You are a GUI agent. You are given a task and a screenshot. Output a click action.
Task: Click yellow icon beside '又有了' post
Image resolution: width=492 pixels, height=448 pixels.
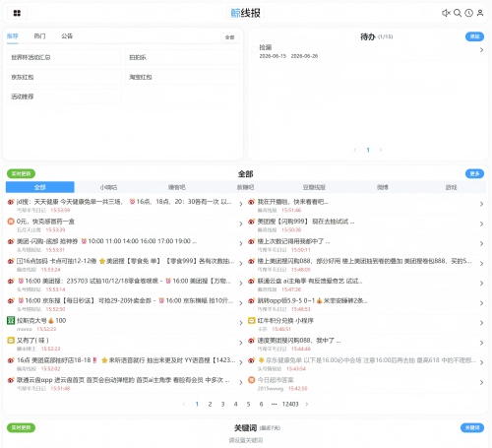pyautogui.click(x=11, y=341)
